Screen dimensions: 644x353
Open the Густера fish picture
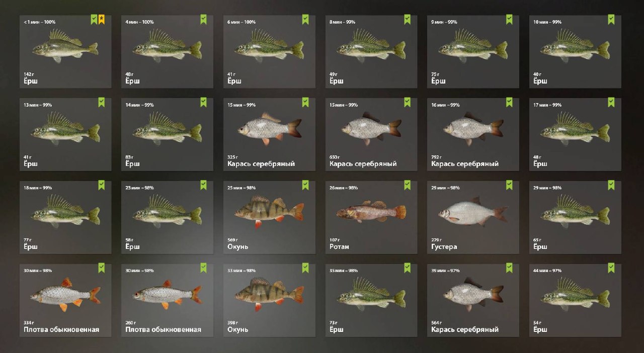473,211
